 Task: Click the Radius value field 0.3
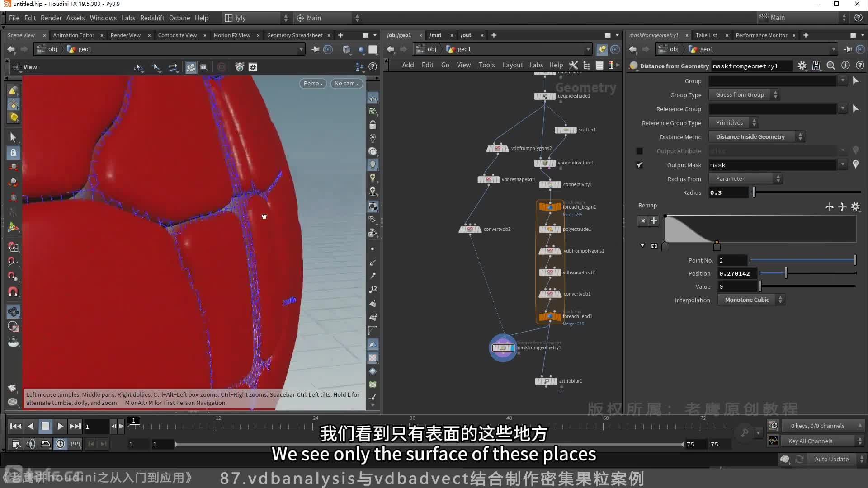[728, 193]
